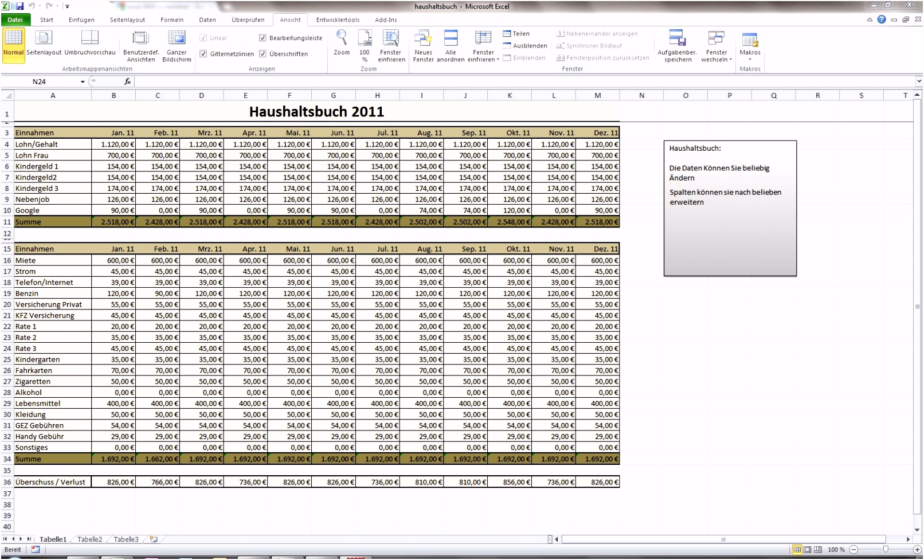Select column header N
This screenshot has height=560, width=924.
641,95
